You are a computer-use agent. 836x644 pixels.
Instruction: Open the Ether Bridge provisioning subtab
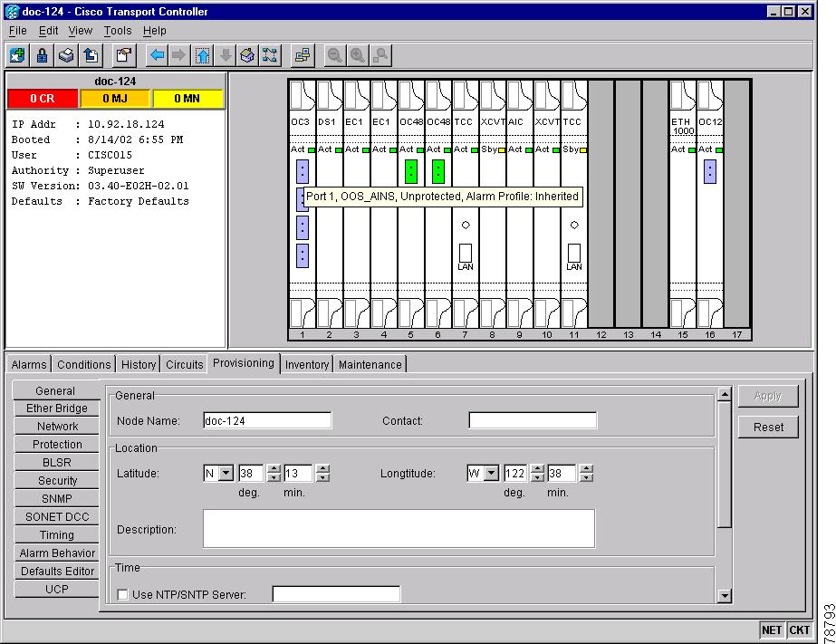click(56, 409)
